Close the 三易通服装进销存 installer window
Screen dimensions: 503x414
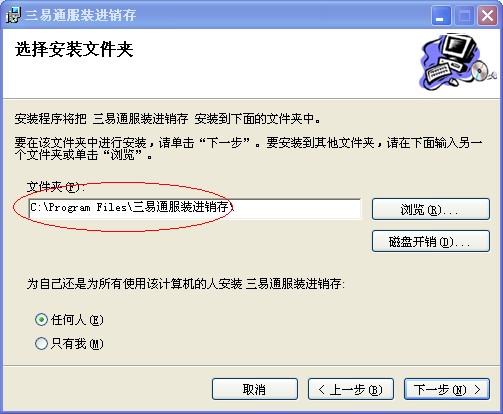487,15
